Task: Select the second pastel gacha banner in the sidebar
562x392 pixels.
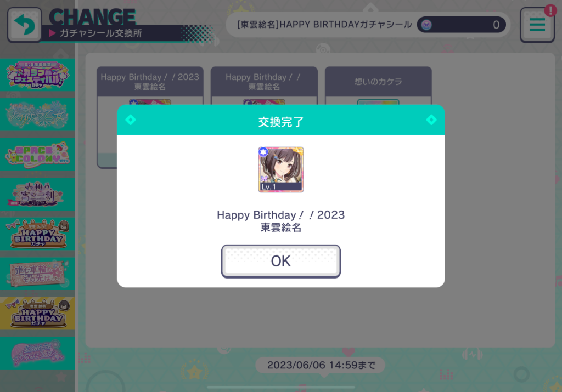Action: coord(37,115)
